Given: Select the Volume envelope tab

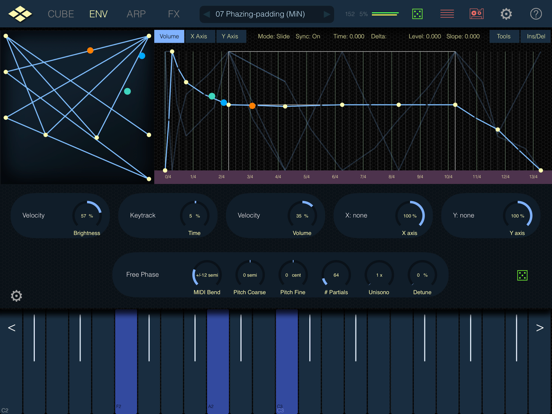Looking at the screenshot, I should coord(169,36).
